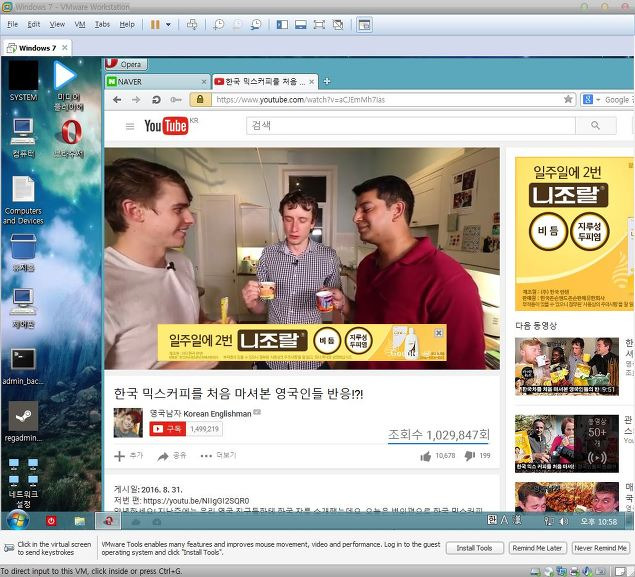The image size is (635, 577).
Task: Select the Windows 7 VM tab
Action: 37,48
